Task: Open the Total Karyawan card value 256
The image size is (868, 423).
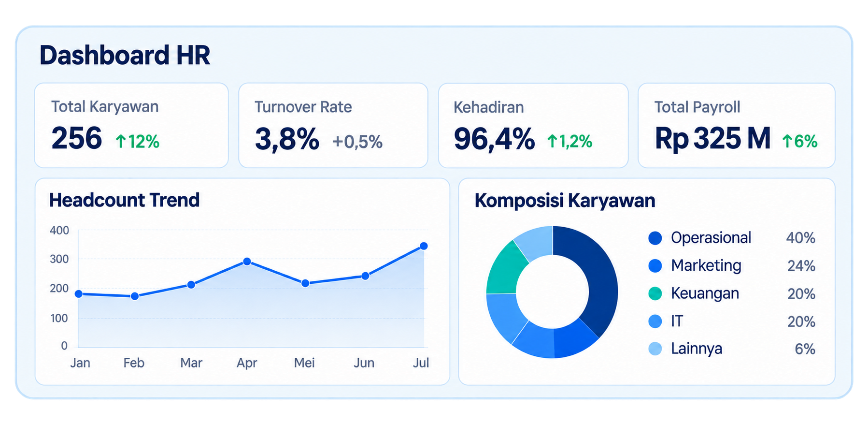Action: point(77,138)
